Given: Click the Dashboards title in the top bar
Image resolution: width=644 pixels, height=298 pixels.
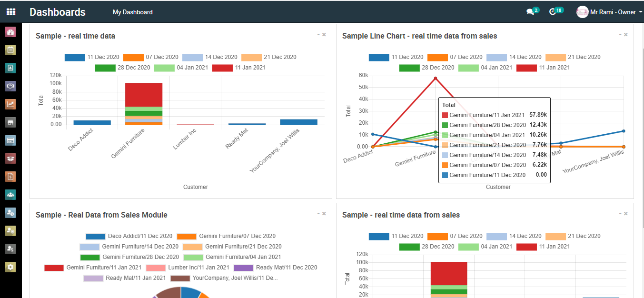Looking at the screenshot, I should (57, 11).
